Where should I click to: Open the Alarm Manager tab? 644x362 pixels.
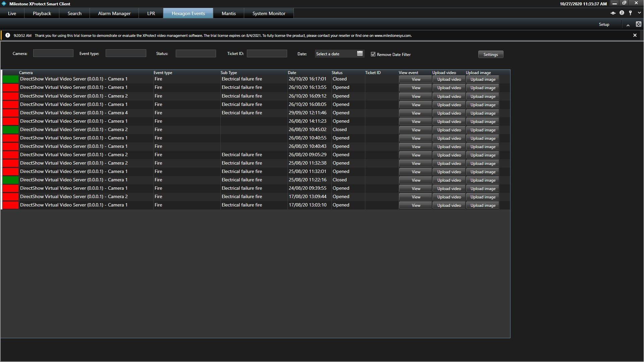pos(114,13)
